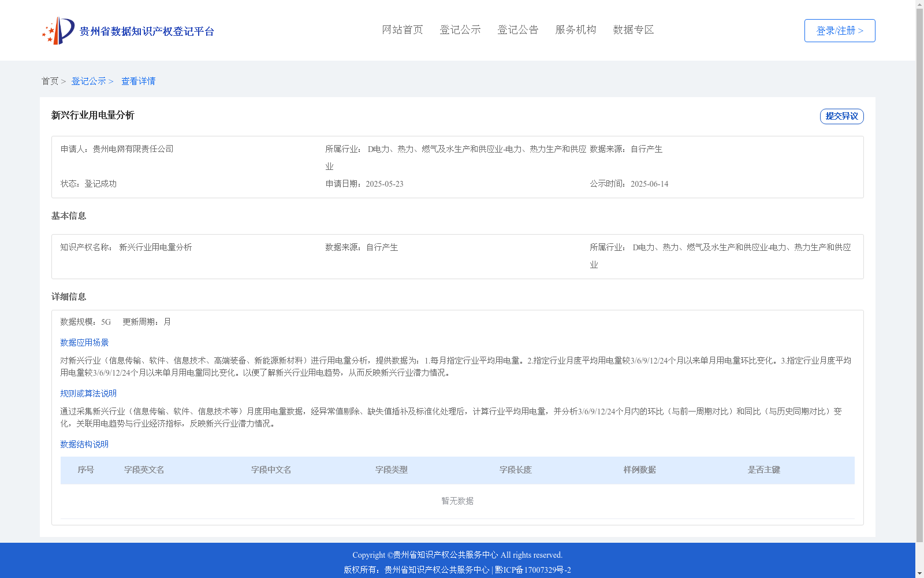Click 首页 in the breadcrumb
This screenshot has width=924, height=578.
coord(50,81)
